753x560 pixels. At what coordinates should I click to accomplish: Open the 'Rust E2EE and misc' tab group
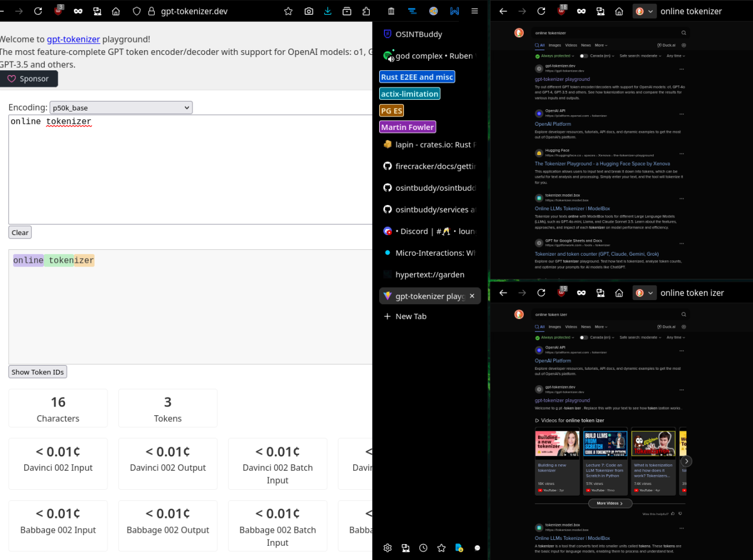[418, 77]
